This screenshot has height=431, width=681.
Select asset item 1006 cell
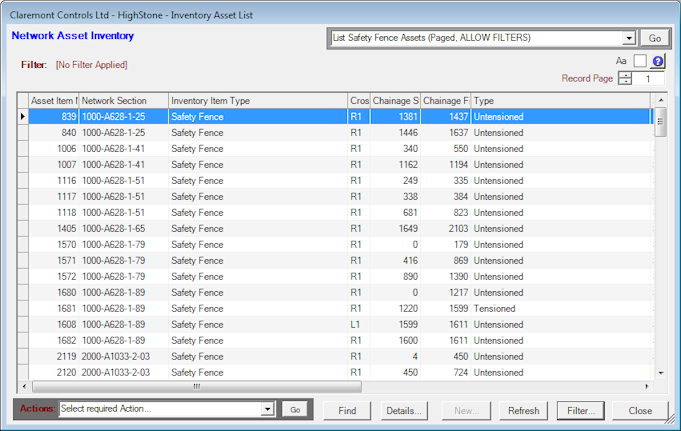pos(54,149)
